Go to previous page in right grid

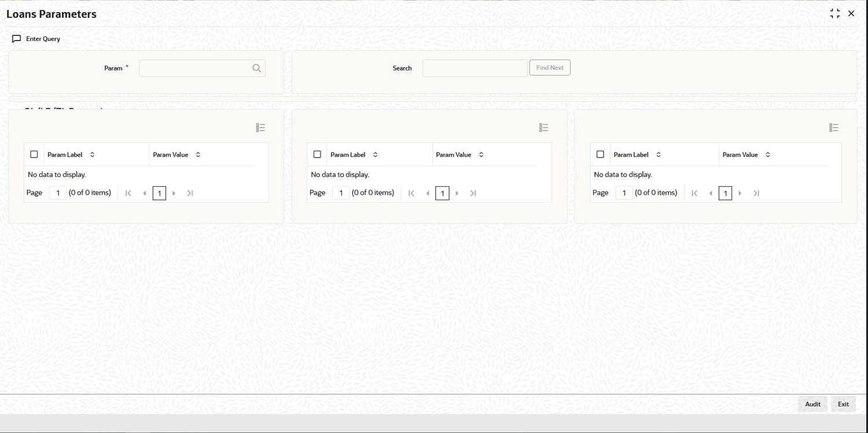[x=710, y=193]
